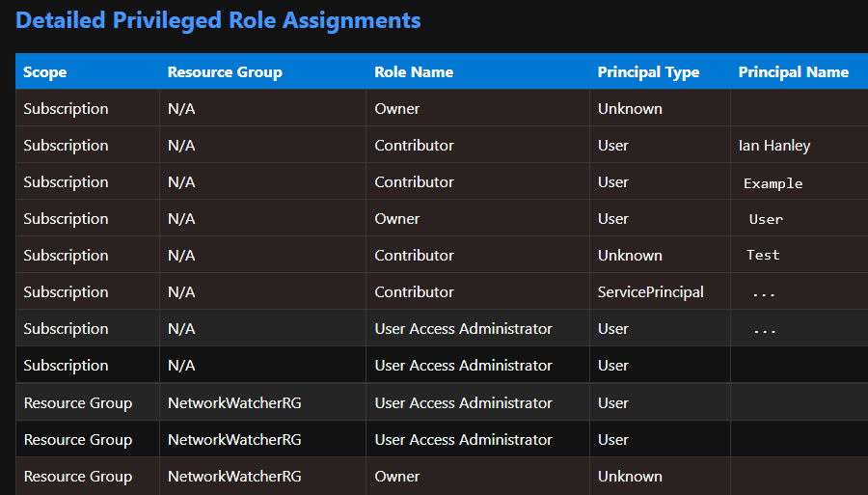Select the ServicePrincipal principal type cell
The width and height of the screenshot is (868, 495).
coord(650,292)
